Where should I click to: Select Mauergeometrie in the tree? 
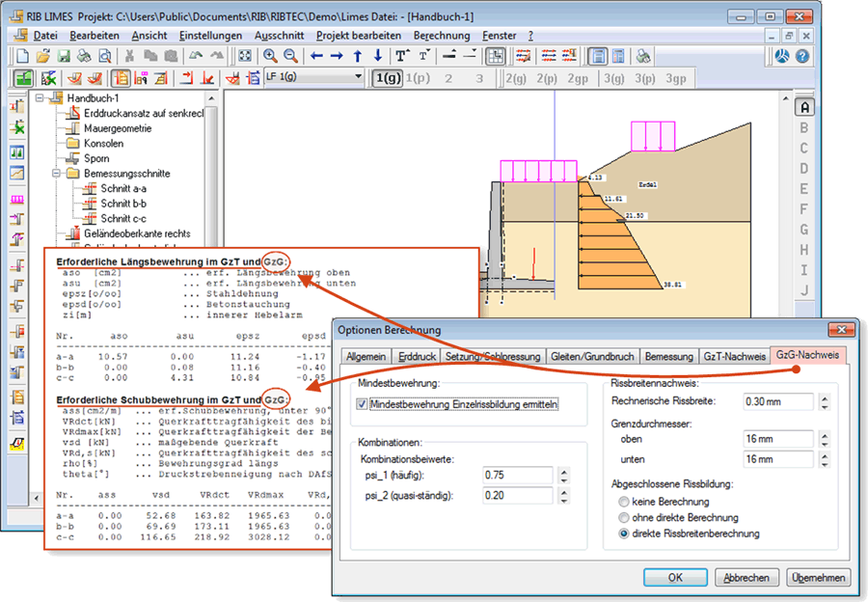[118, 128]
